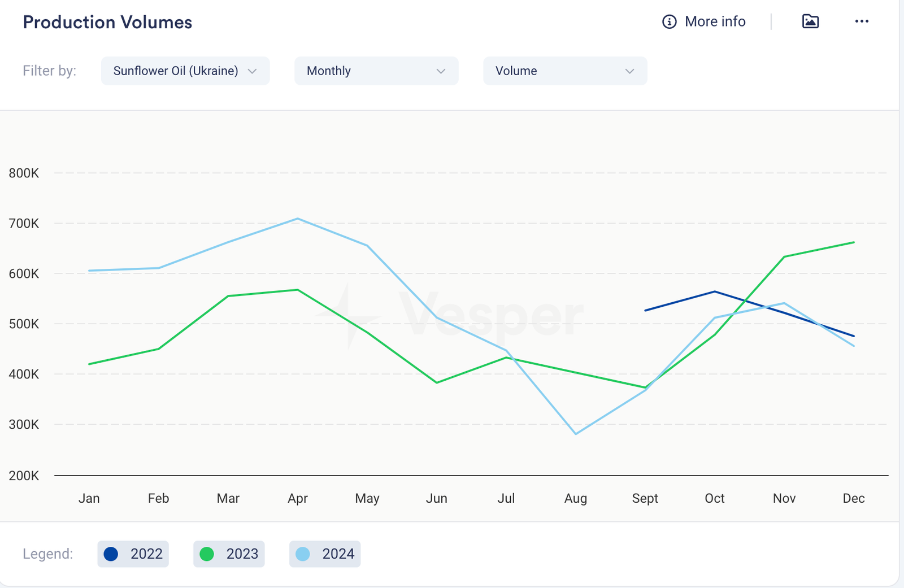Click the light blue 2024 legend dot
Screen dimensions: 904x588
[x=303, y=554]
